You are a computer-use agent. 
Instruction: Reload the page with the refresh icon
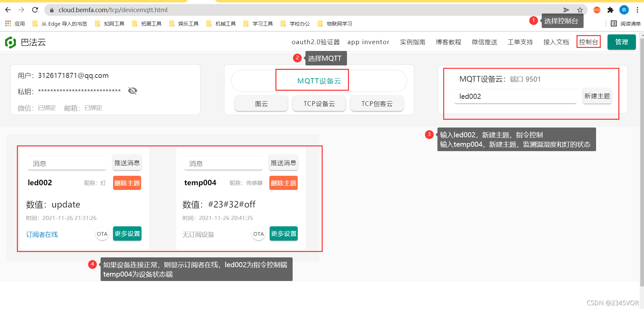[x=35, y=10]
